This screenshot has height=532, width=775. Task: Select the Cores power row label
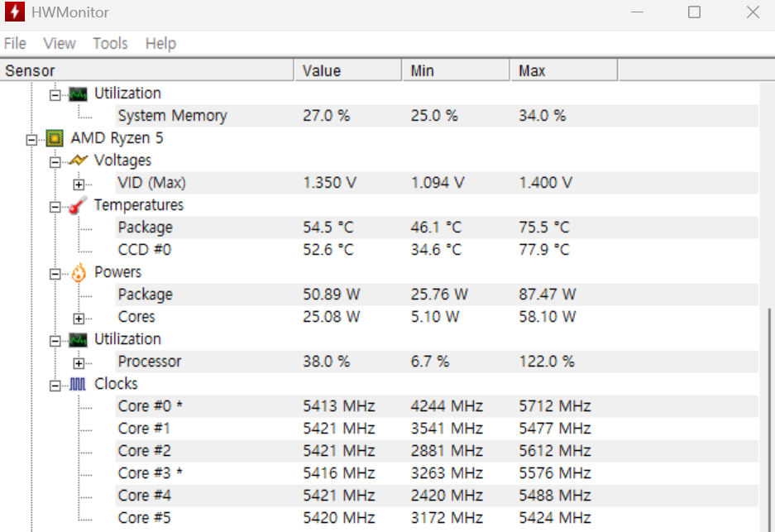coord(136,317)
